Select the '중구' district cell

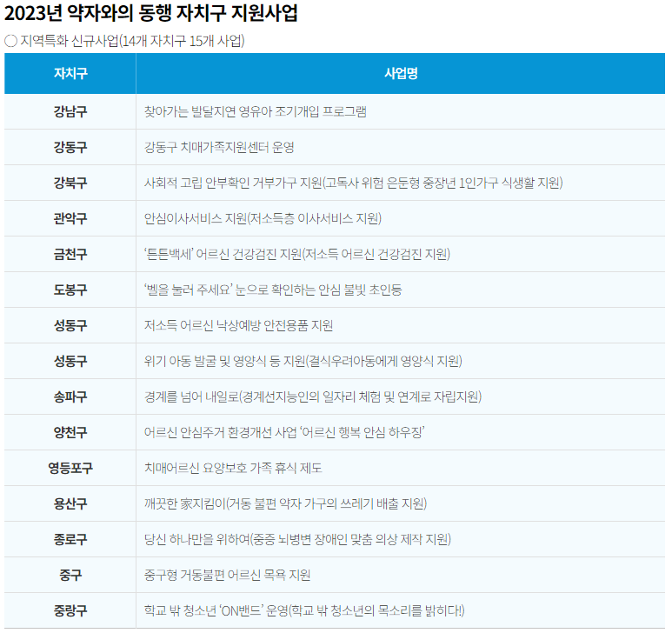coord(70,574)
